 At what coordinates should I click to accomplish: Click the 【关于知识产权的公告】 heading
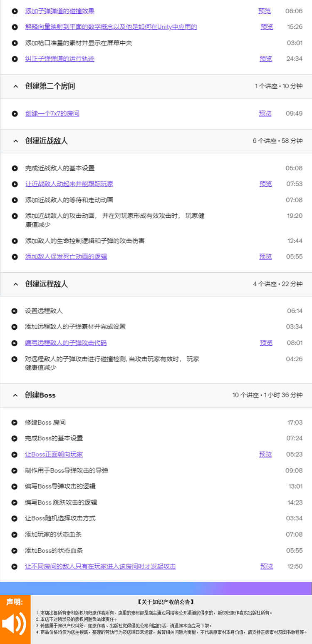[x=166, y=602]
